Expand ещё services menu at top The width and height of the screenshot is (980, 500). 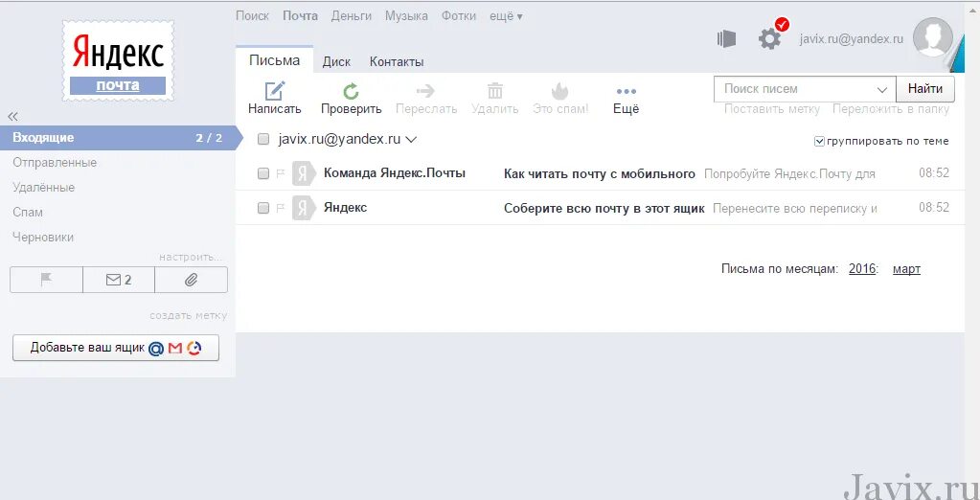tap(506, 16)
